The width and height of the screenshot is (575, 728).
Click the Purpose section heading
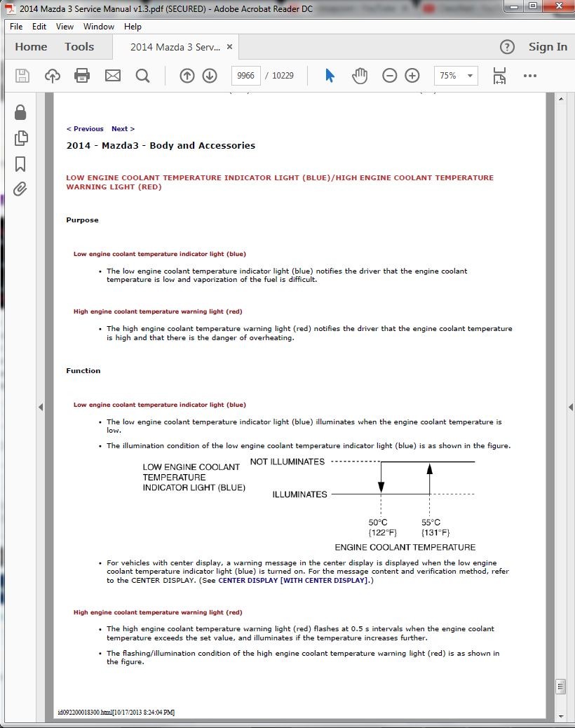(x=82, y=220)
